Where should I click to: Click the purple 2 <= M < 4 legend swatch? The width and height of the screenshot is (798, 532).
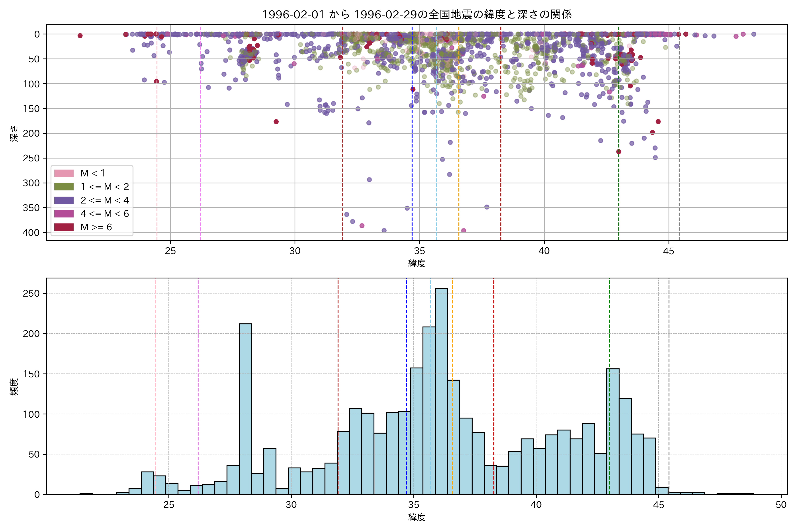coord(64,200)
